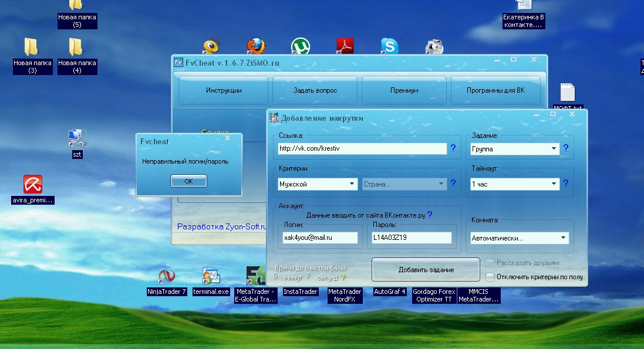The image size is (644, 349).
Task: Click the FvCheat title bar logo icon
Action: (x=178, y=62)
